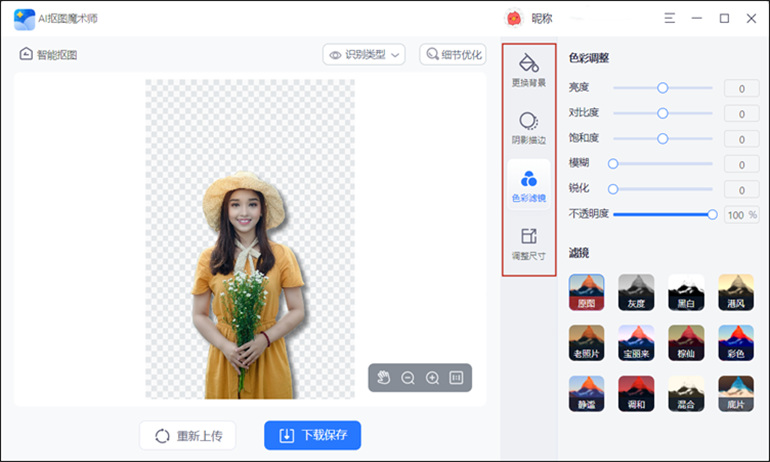Image resolution: width=770 pixels, height=462 pixels.
Task: Click the 细节优化 button
Action: pyautogui.click(x=453, y=54)
